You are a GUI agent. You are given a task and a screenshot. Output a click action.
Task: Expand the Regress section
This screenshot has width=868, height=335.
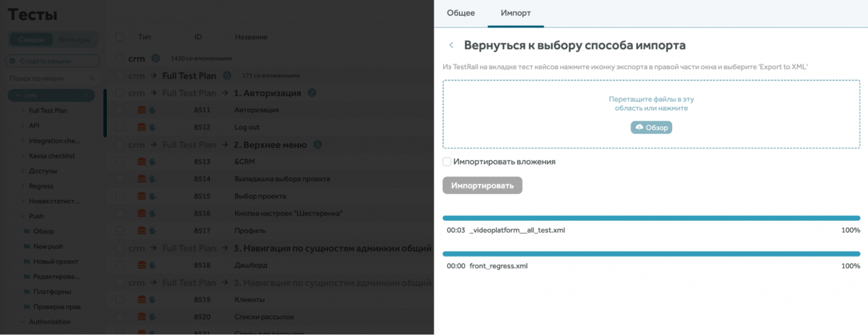click(22, 186)
